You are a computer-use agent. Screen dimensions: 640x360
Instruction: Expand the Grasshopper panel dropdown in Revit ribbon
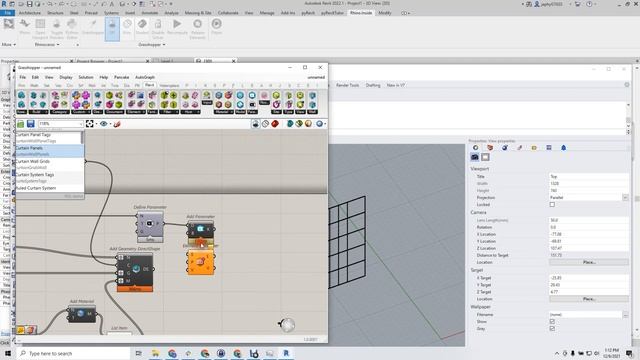pyautogui.click(x=152, y=44)
